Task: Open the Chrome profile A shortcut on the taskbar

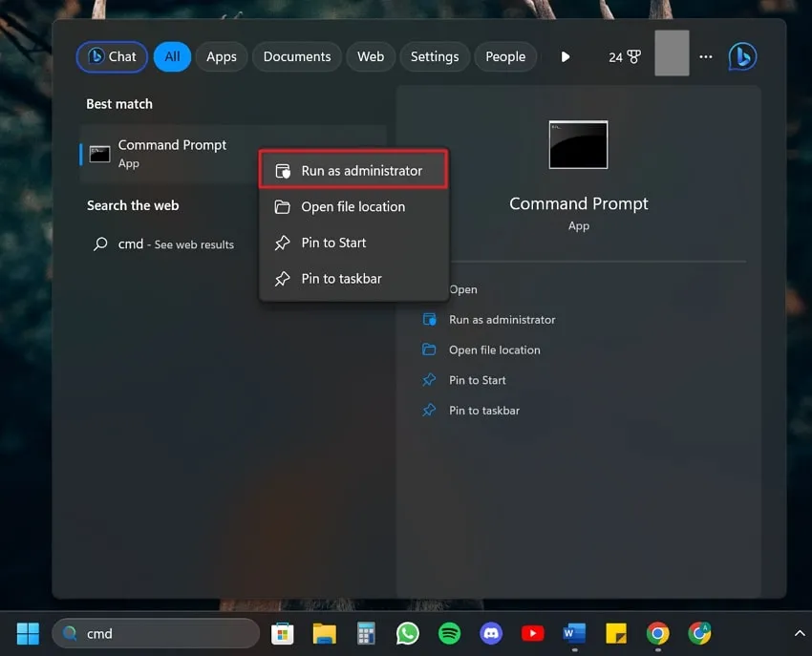Action: click(699, 633)
